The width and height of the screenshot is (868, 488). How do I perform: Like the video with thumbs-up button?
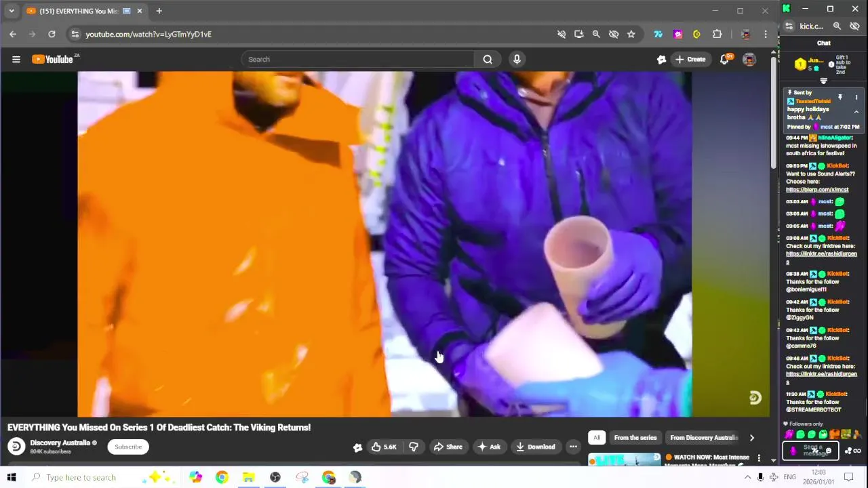tap(383, 447)
